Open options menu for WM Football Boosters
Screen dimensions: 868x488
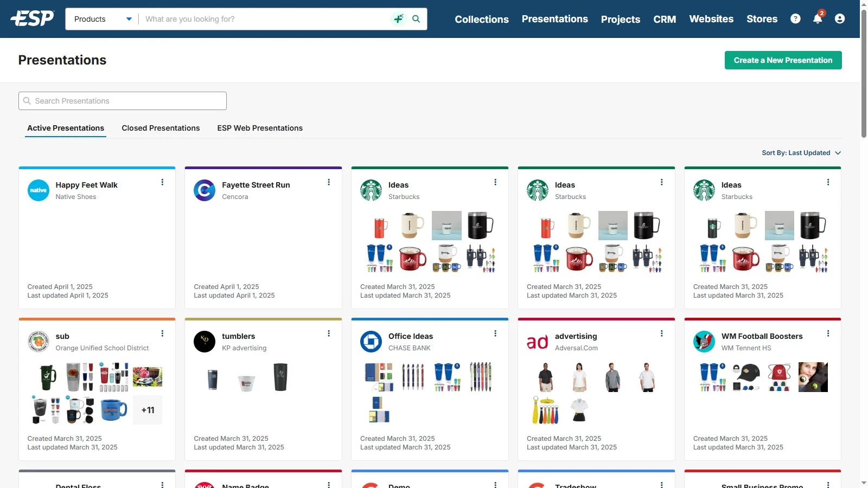(x=828, y=333)
